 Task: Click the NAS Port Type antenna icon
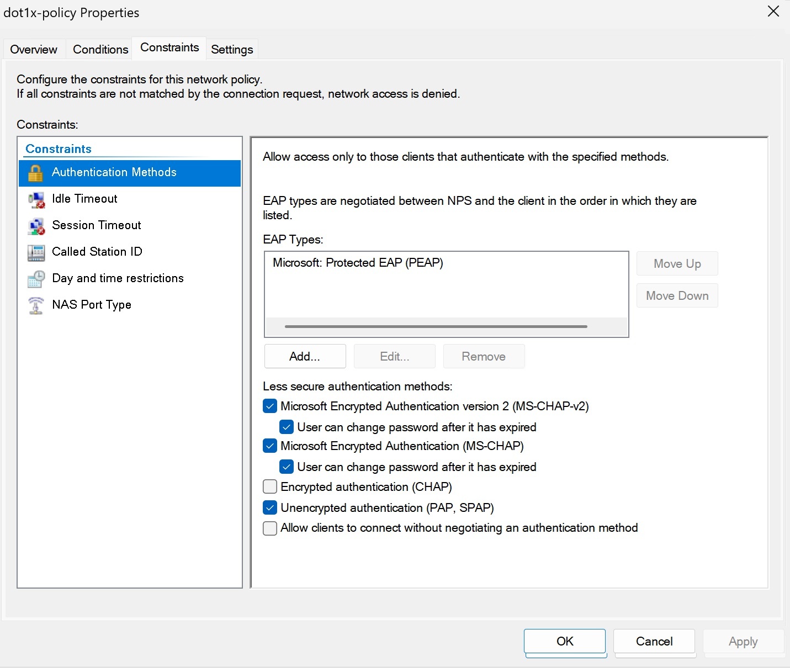[36, 305]
